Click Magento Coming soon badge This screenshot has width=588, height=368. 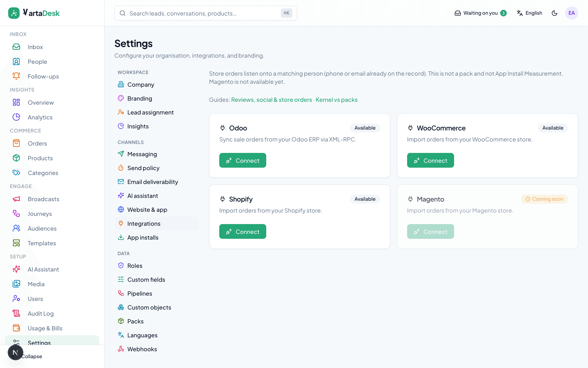(544, 199)
